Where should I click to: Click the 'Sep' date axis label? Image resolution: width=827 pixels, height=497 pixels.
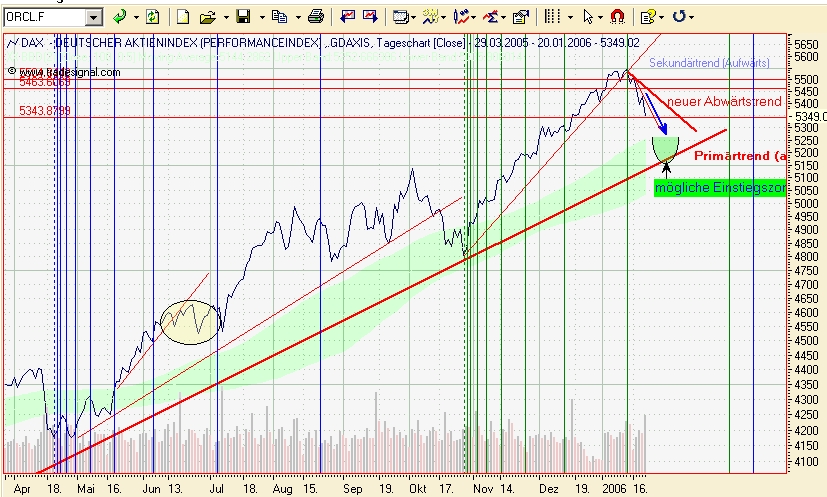pos(353,489)
